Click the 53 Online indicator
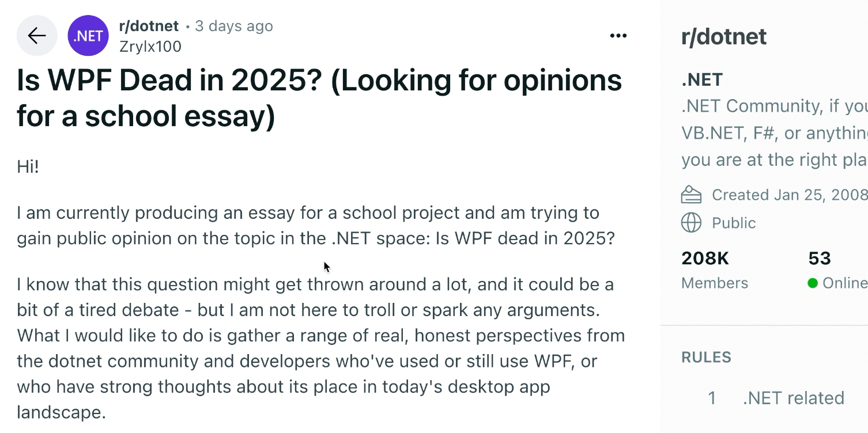 tap(820, 259)
